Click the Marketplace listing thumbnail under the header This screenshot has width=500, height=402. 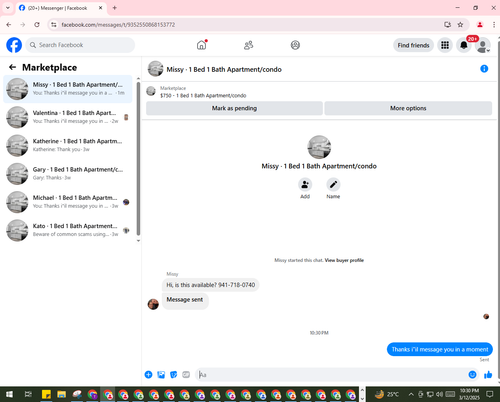click(151, 91)
